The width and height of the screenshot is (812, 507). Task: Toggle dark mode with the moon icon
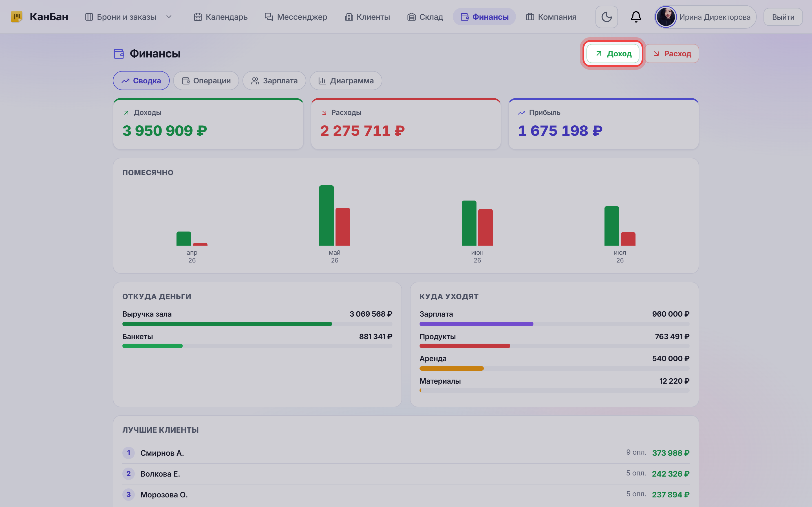tap(606, 17)
